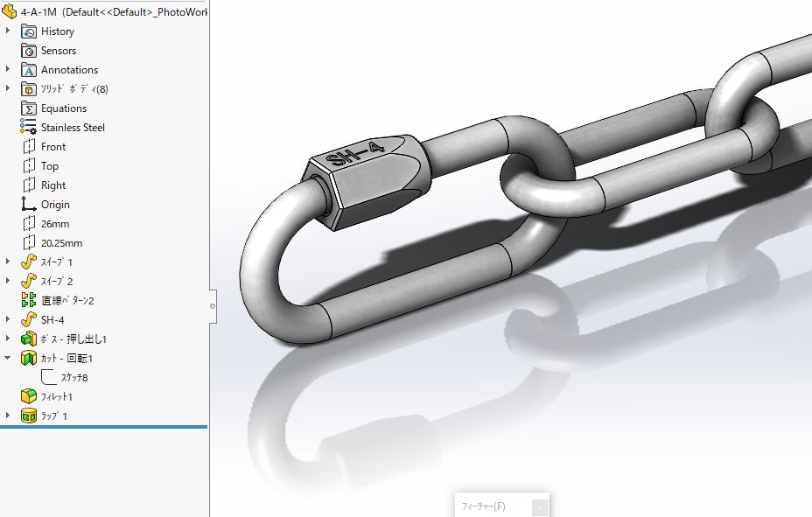This screenshot has width=812, height=517.
Task: Click the Origin axis icon
Action: [x=29, y=205]
